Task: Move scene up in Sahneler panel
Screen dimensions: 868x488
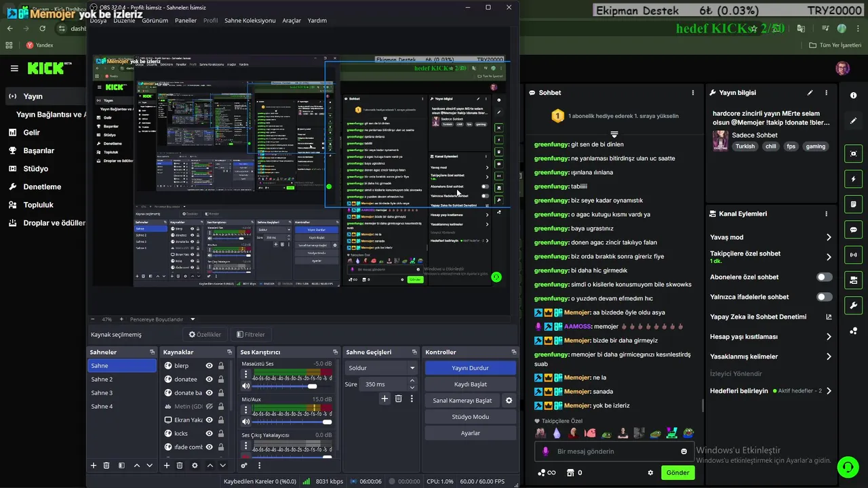Action: [137, 466]
